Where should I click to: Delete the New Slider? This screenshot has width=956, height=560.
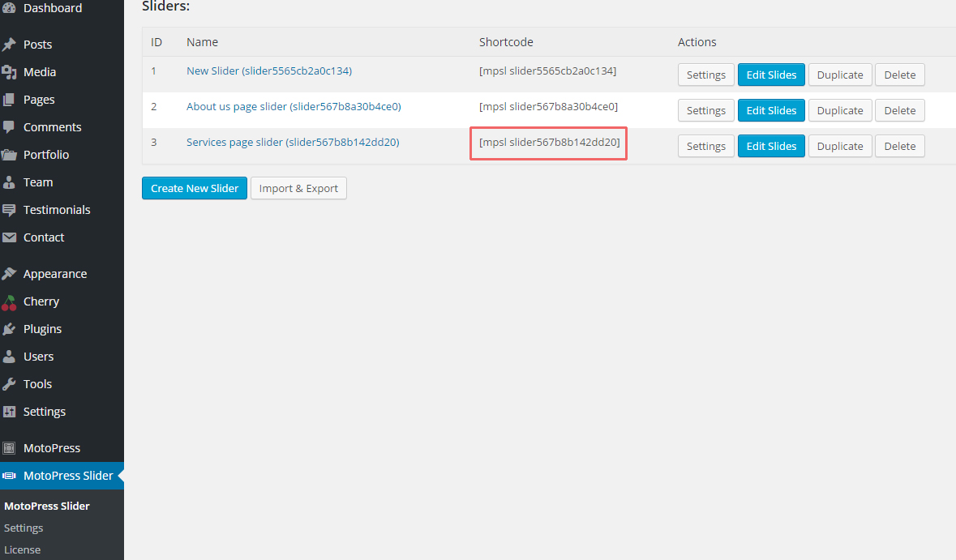tap(900, 75)
